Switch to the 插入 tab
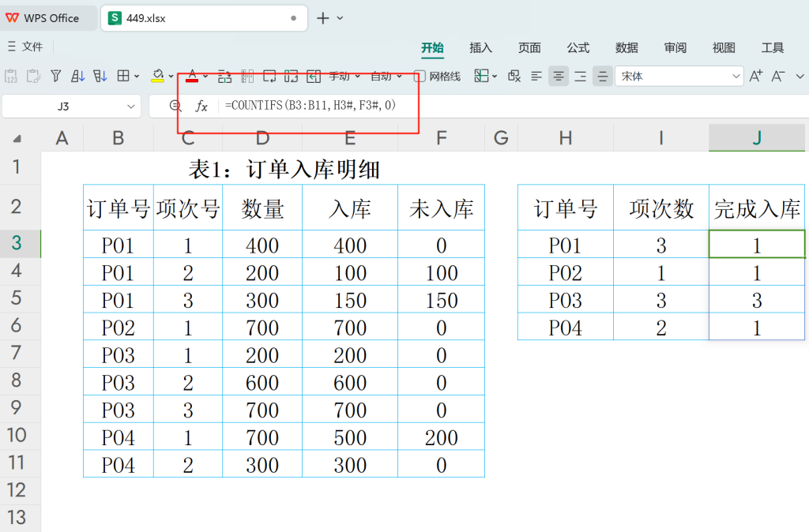 pyautogui.click(x=481, y=48)
